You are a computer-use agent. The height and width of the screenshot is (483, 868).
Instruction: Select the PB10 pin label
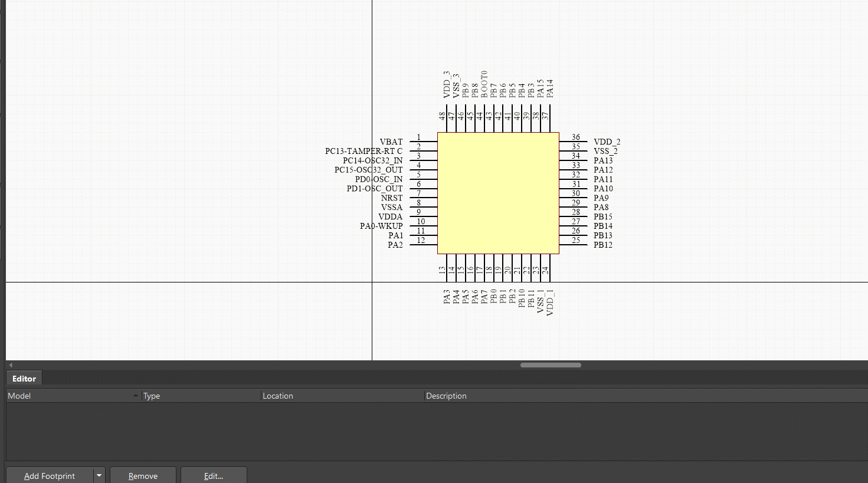[522, 298]
